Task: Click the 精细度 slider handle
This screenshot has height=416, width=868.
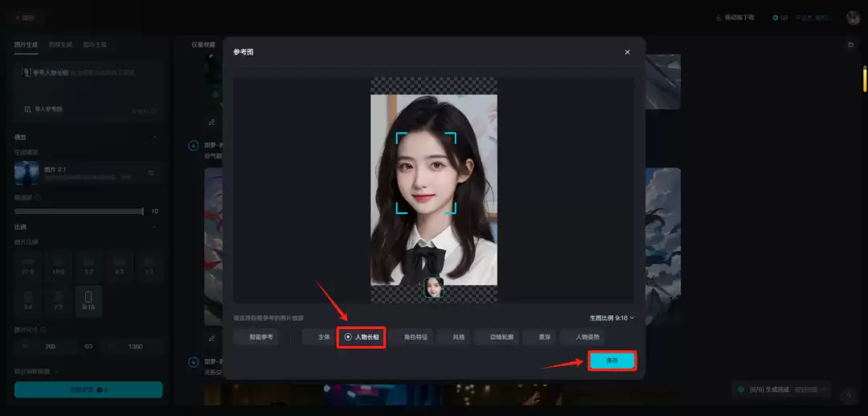Action: [x=142, y=212]
